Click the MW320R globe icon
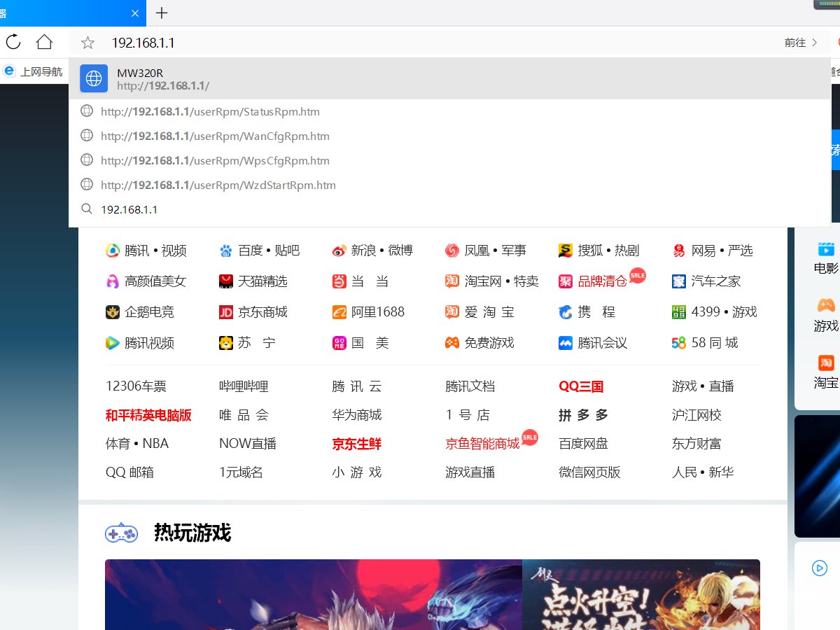 coord(94,78)
